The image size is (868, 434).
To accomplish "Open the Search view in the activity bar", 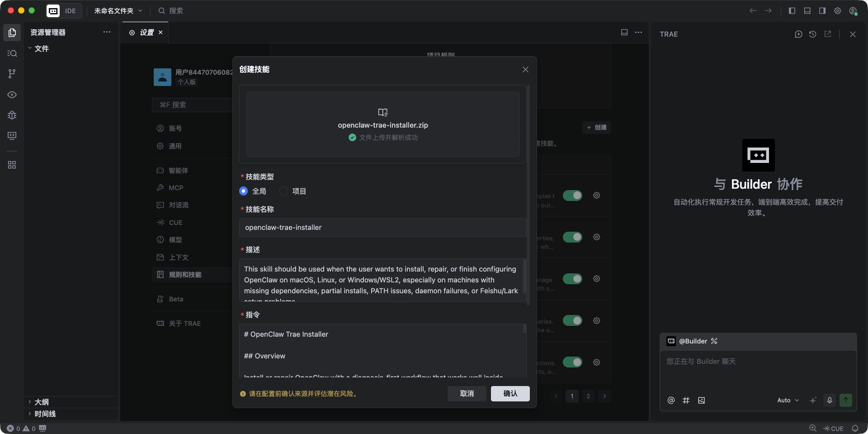I will click(12, 53).
